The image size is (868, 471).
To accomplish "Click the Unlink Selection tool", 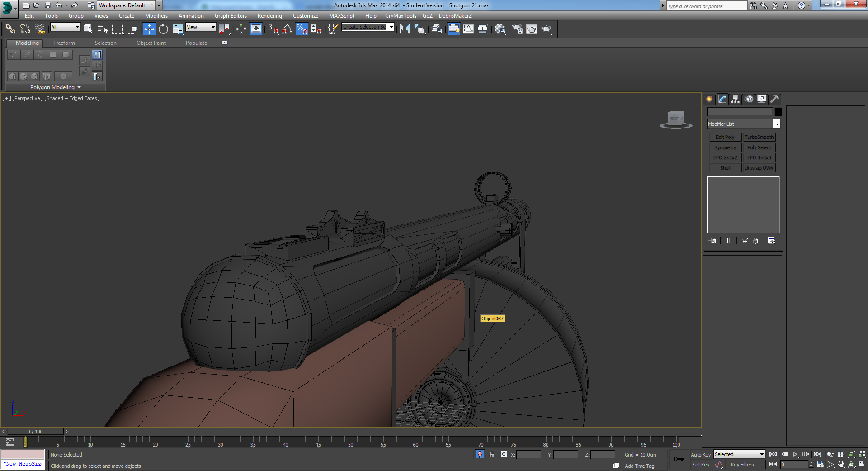I will [x=25, y=29].
